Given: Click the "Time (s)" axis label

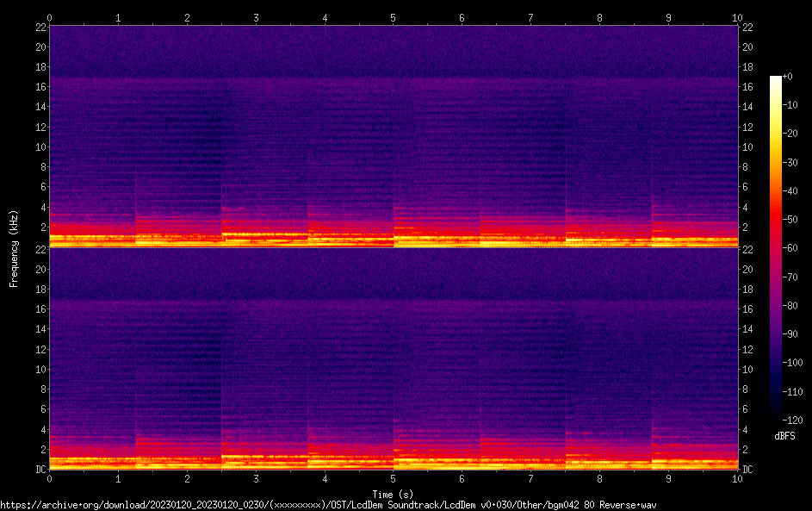Looking at the screenshot, I should click(394, 494).
